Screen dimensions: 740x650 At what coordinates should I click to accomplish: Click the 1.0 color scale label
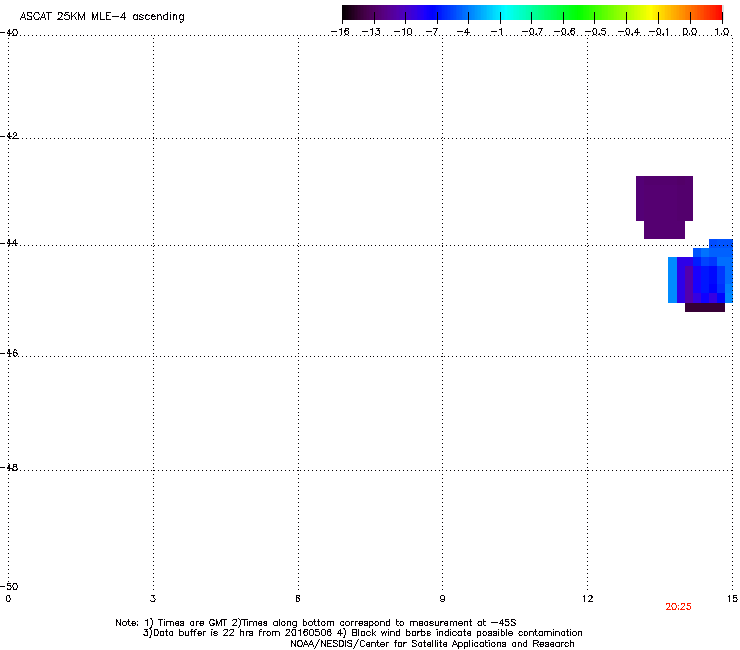tap(722, 32)
